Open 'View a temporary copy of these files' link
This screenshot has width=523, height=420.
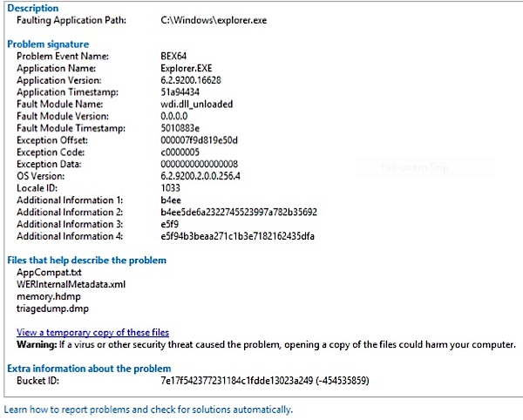[x=92, y=332]
